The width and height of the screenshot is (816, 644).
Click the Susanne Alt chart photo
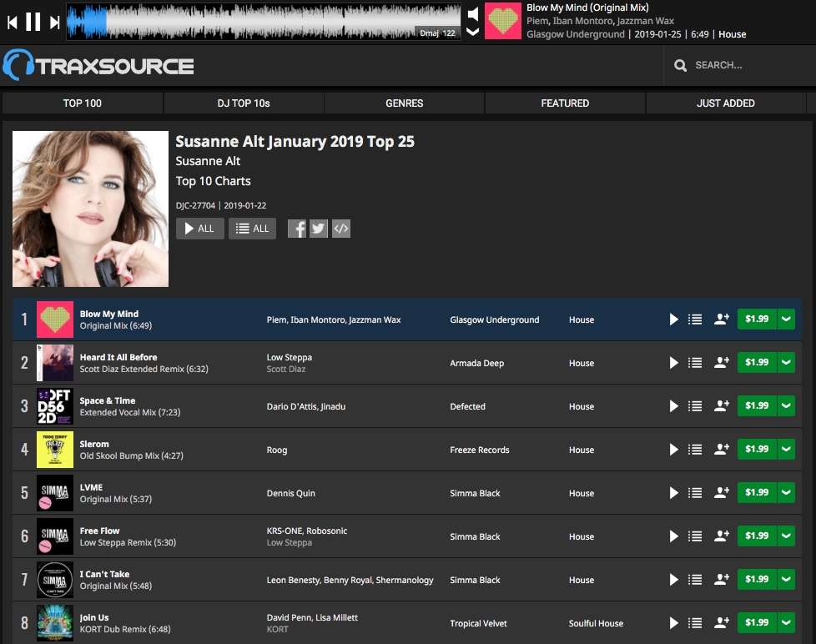click(91, 209)
